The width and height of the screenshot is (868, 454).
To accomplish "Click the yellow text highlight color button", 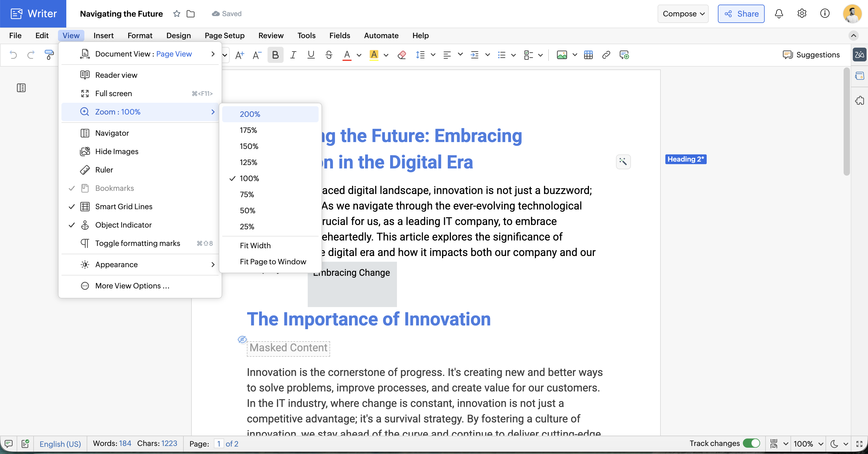I will pyautogui.click(x=374, y=55).
